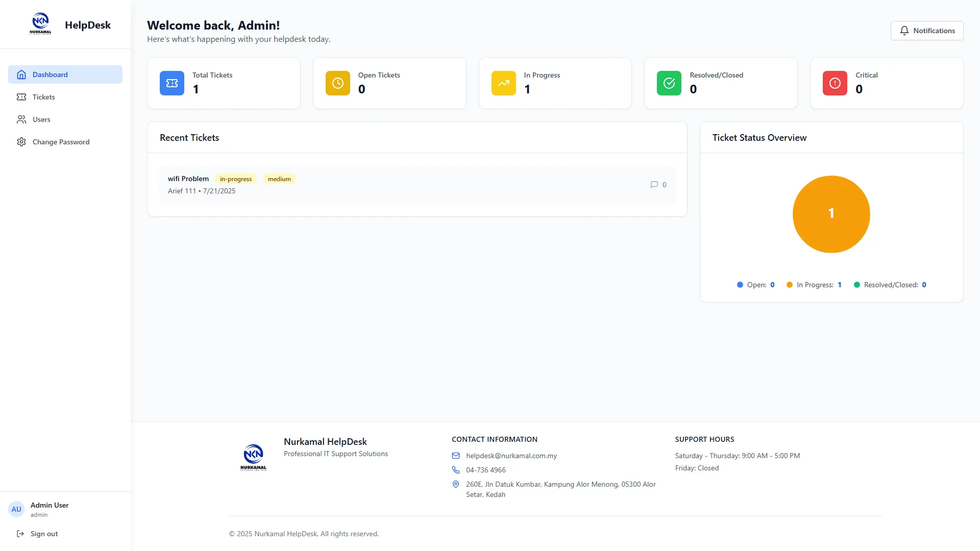Click the Arief 111 • 7/21/2025 text
The height and width of the screenshot is (551, 980).
[x=202, y=191]
